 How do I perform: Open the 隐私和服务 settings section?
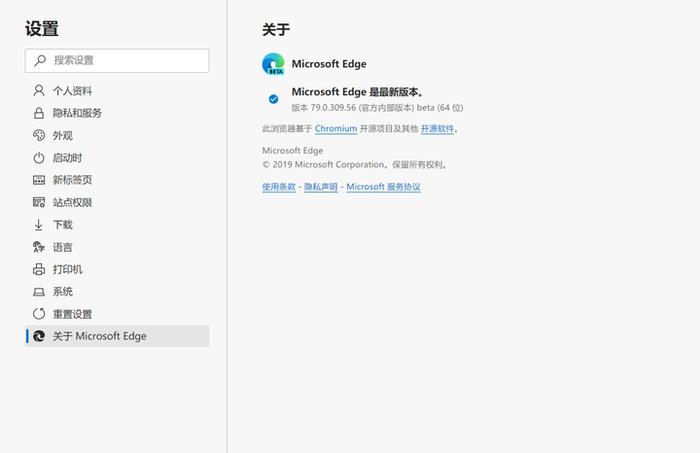point(117,113)
